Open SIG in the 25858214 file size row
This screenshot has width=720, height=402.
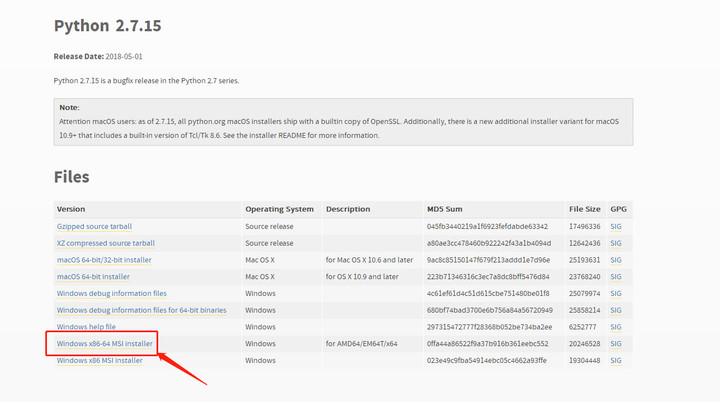pos(616,310)
